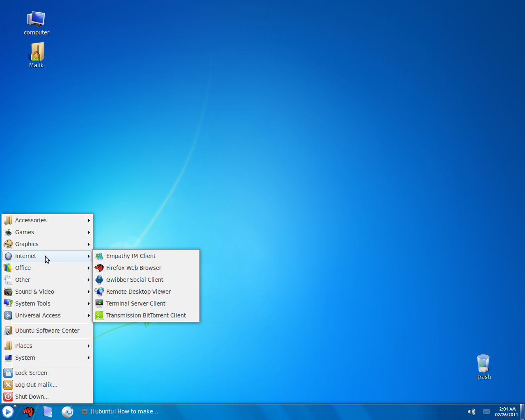This screenshot has width=525, height=420.
Task: Click Shut Down...
Action: [32, 396]
